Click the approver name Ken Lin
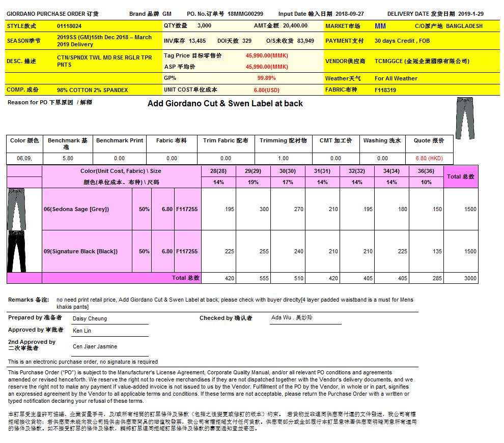 (82, 331)
